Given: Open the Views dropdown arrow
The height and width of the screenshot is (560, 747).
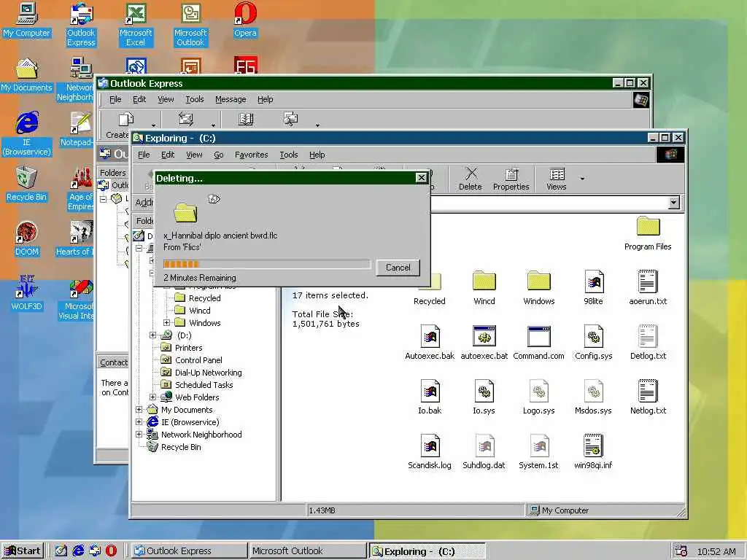Looking at the screenshot, I should click(x=582, y=179).
